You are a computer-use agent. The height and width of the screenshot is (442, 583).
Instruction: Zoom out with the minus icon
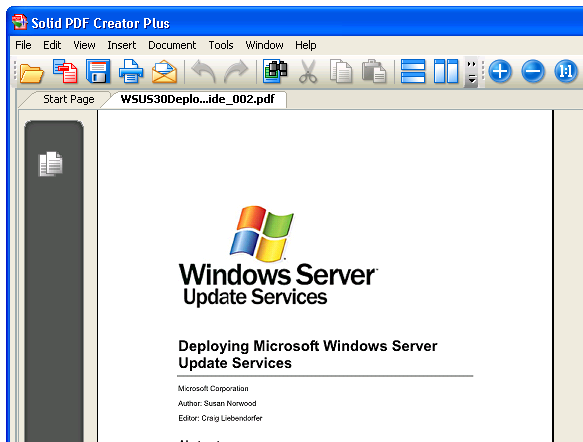[x=533, y=71]
